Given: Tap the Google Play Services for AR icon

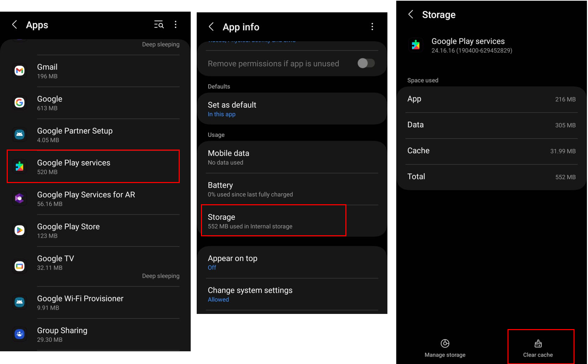Looking at the screenshot, I should click(x=19, y=199).
